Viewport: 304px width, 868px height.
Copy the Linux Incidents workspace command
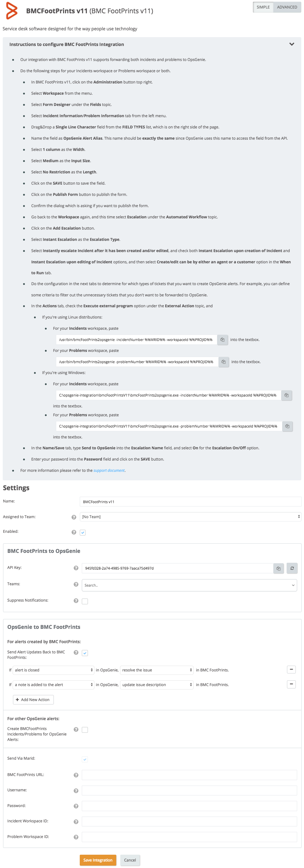pyautogui.click(x=223, y=340)
